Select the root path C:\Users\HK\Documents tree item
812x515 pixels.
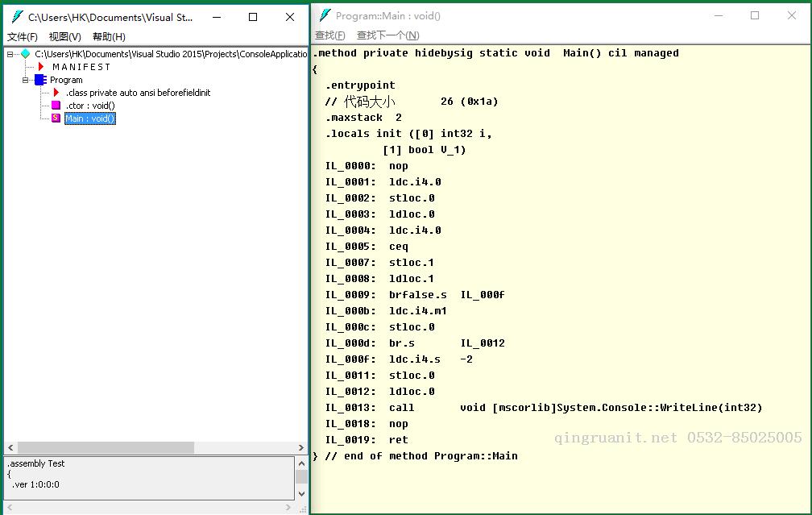171,54
